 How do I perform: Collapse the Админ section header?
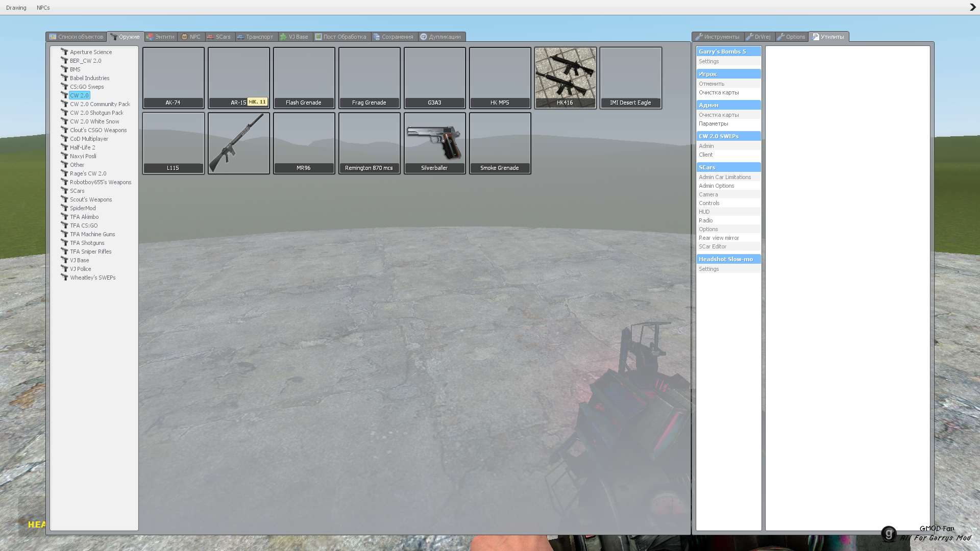728,105
